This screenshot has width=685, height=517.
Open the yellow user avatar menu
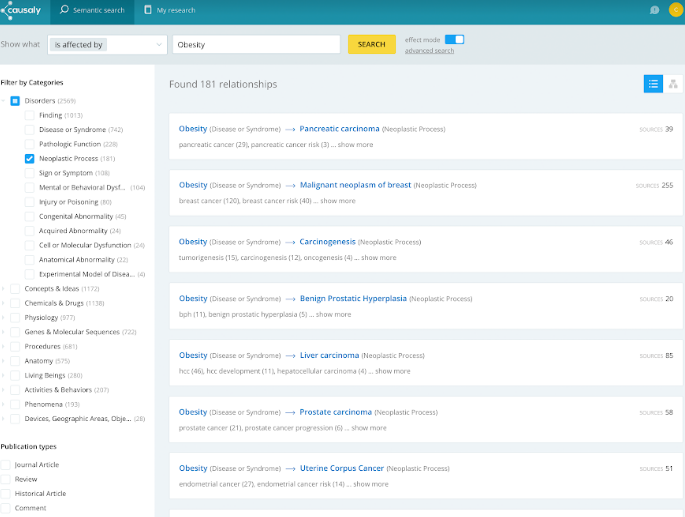coord(676,10)
